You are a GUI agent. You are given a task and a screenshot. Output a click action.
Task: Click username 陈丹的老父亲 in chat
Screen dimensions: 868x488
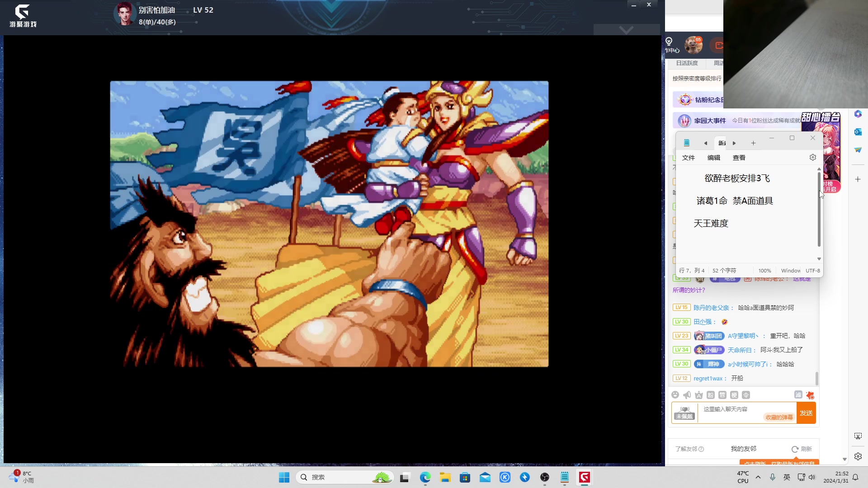pyautogui.click(x=711, y=308)
